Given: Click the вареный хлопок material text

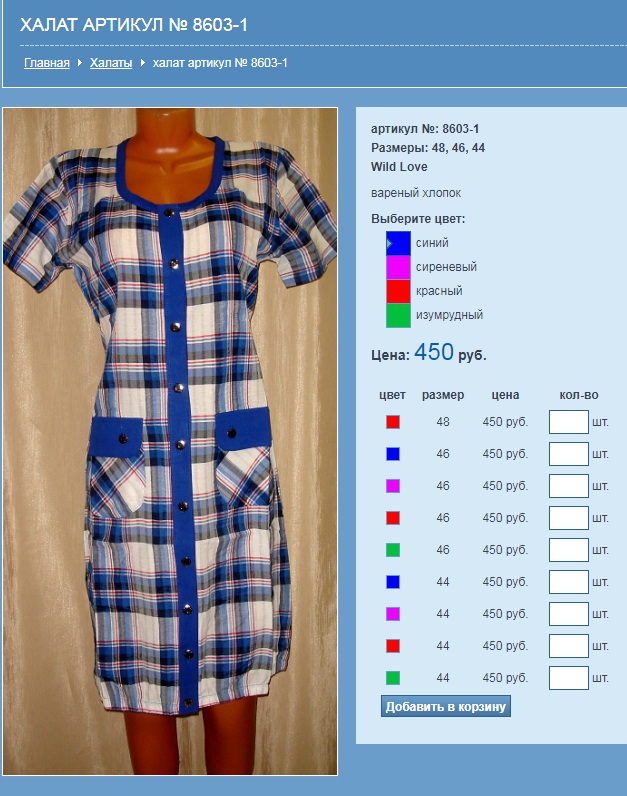Looking at the screenshot, I should (416, 193).
